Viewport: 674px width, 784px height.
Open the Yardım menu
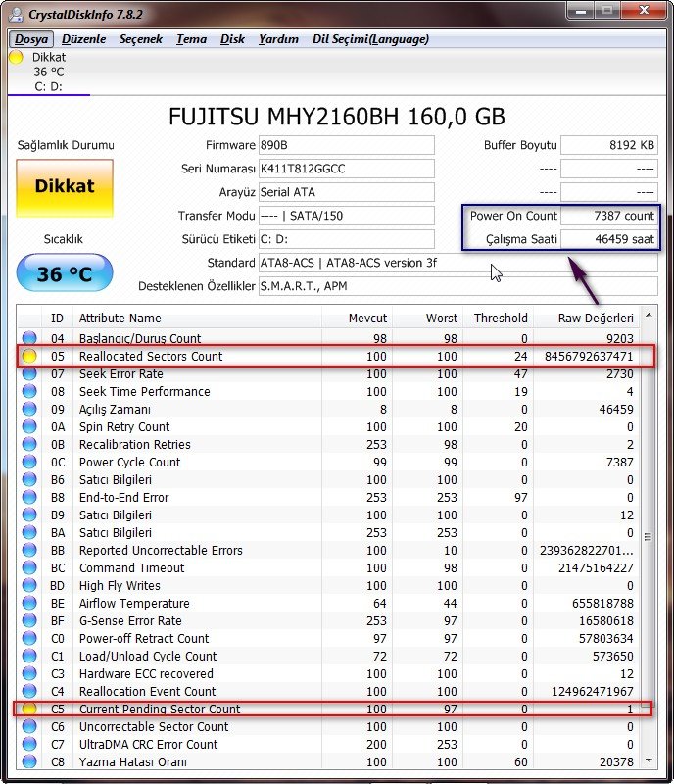(x=278, y=39)
